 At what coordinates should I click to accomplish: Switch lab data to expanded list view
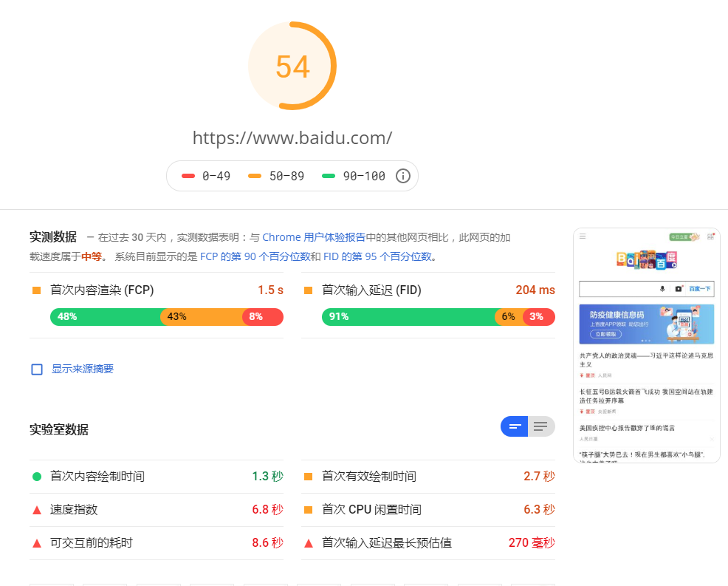(541, 426)
